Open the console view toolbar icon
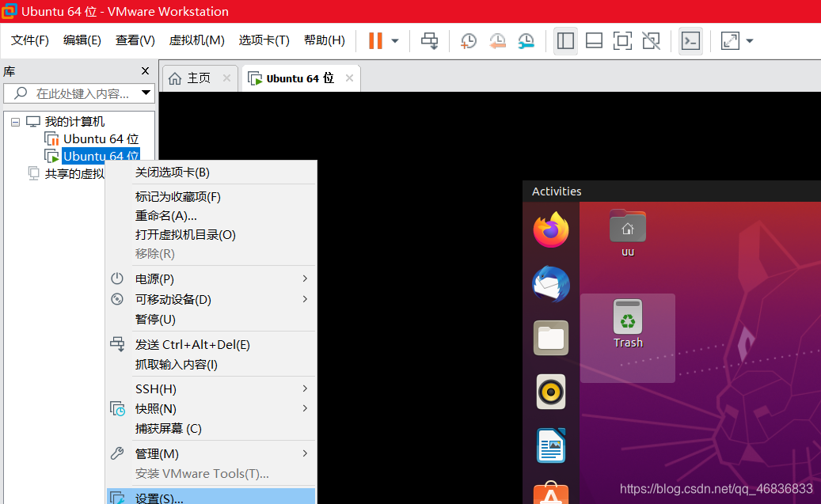Viewport: 821px width, 504px height. tap(690, 41)
